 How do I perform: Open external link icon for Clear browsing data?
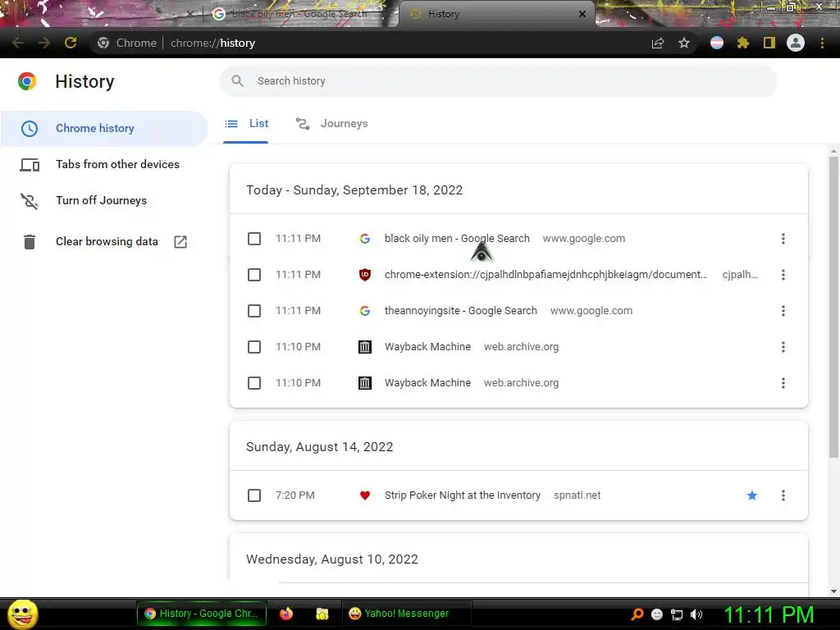pos(180,242)
